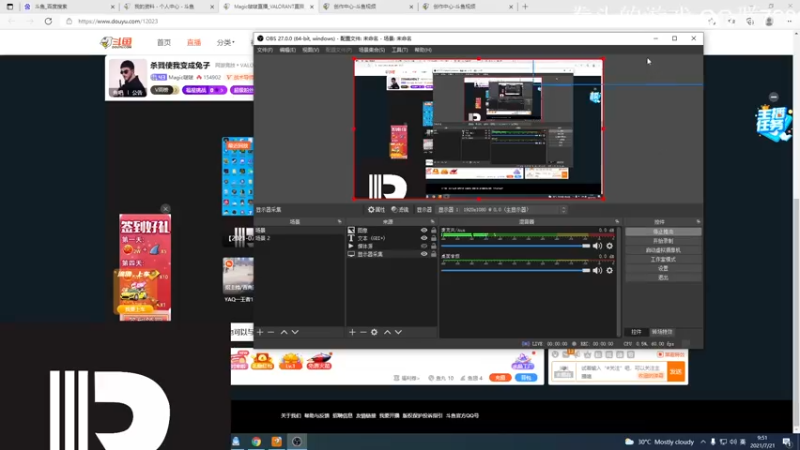
Task: Open OBS Studio icon in the taskbar
Action: point(296,441)
